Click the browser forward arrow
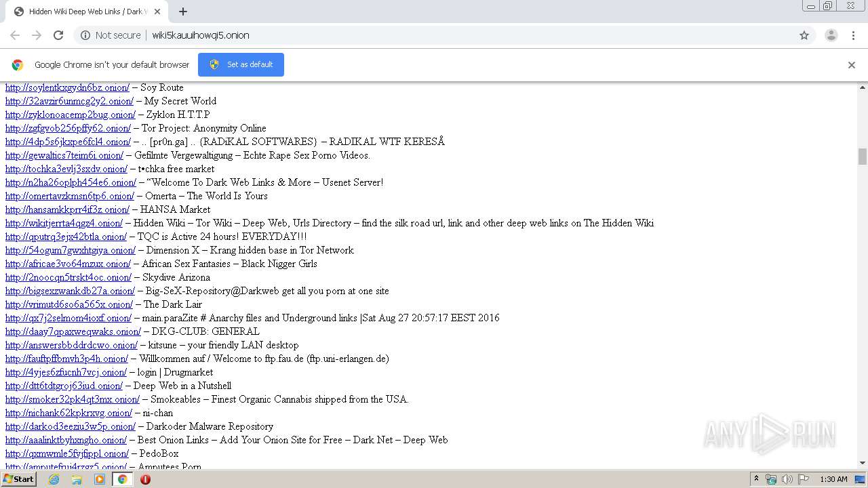Image resolution: width=868 pixels, height=488 pixels. tap(37, 35)
